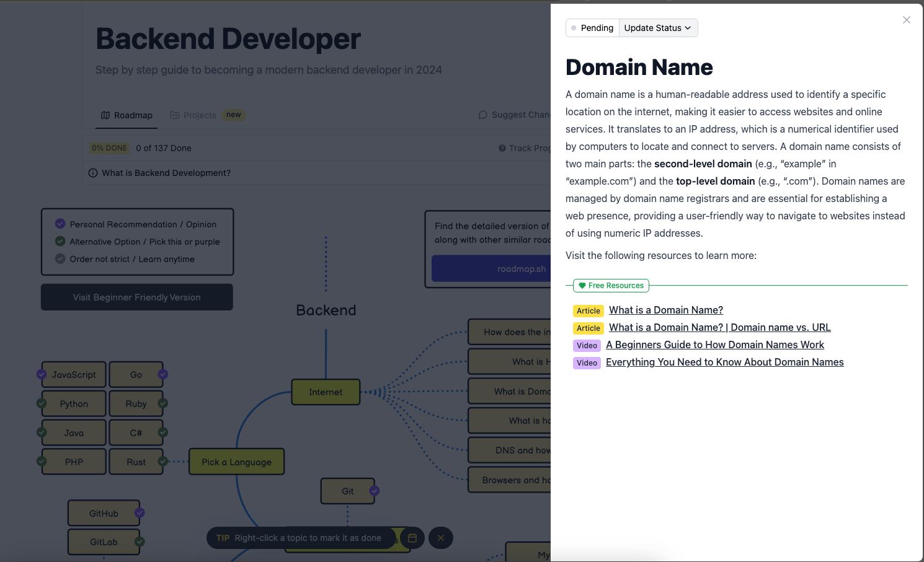
Task: Select the Go language node
Action: [x=136, y=375]
